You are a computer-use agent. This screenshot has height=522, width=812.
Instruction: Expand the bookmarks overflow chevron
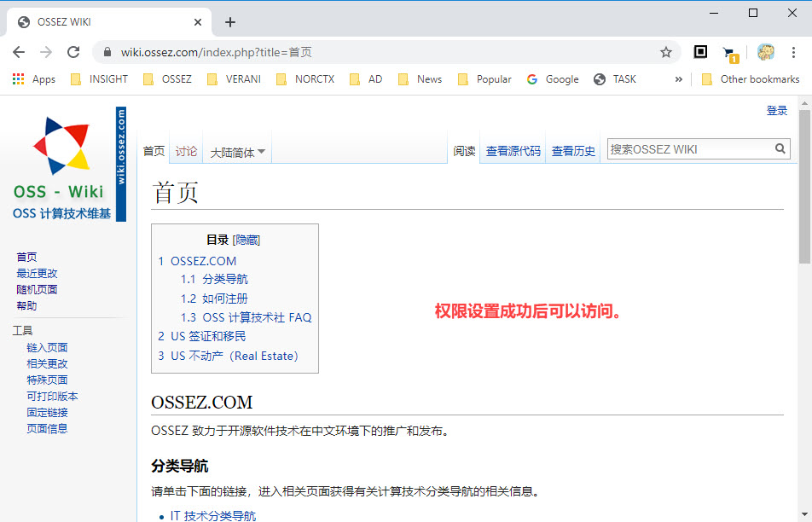678,78
